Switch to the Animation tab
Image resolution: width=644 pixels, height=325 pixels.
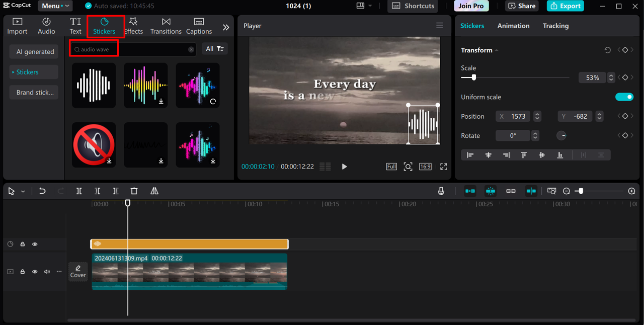pos(513,26)
